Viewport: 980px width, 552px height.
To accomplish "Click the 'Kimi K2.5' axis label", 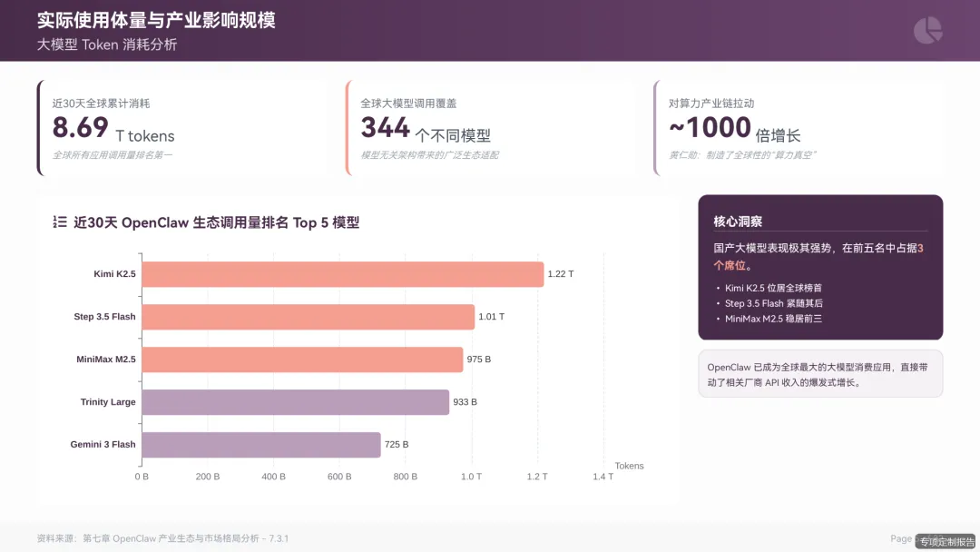I will pos(114,274).
